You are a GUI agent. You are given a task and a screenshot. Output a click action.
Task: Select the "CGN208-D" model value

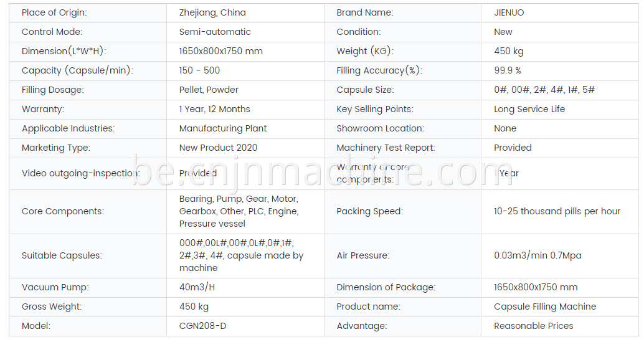pos(202,326)
